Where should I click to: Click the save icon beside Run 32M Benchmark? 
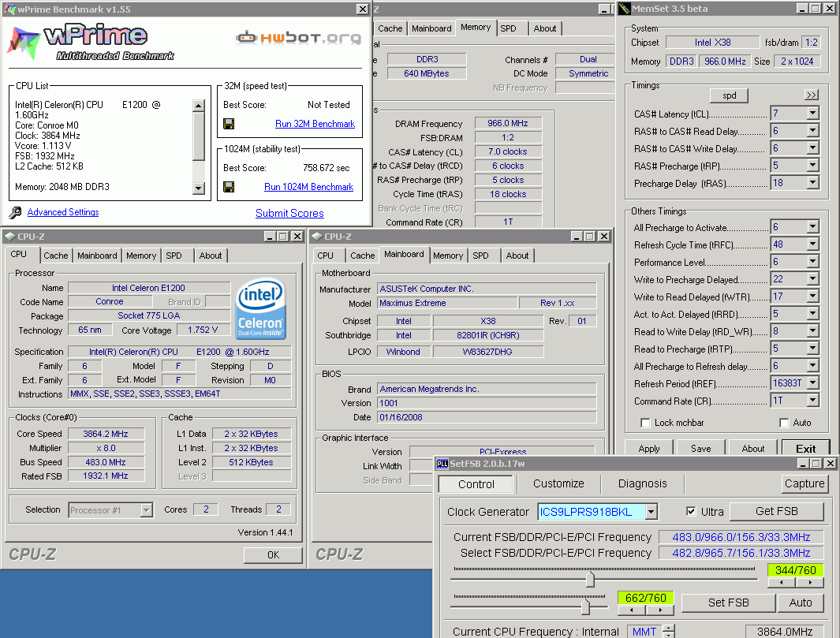[229, 125]
